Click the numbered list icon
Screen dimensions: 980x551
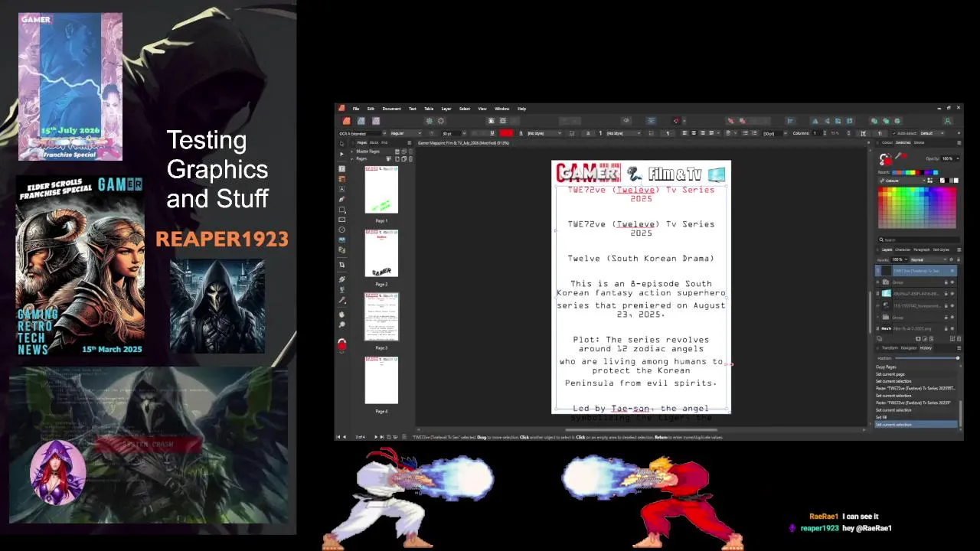(x=754, y=133)
